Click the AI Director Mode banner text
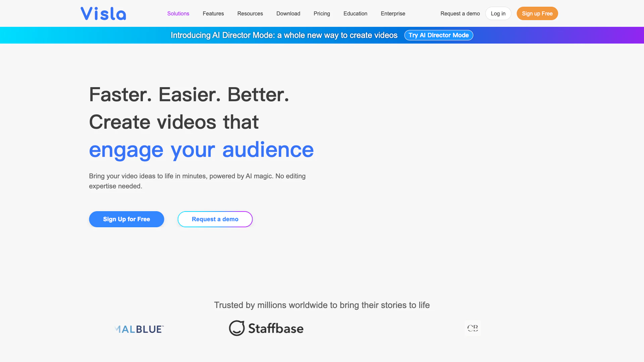The image size is (644, 362). tap(284, 35)
